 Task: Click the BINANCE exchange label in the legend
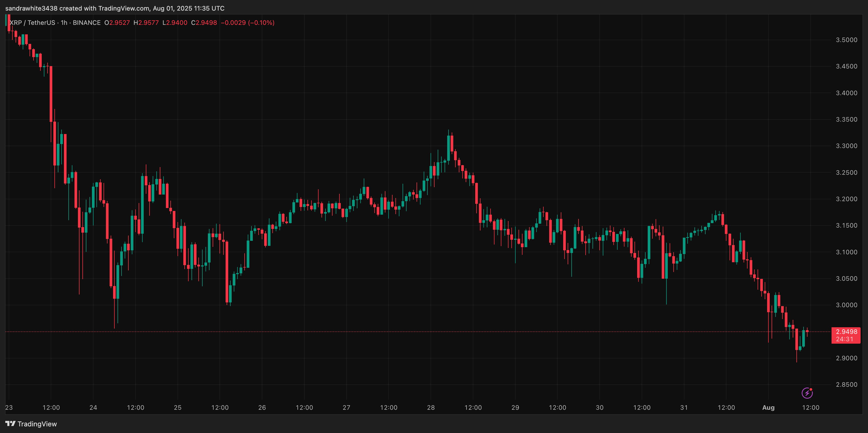87,22
